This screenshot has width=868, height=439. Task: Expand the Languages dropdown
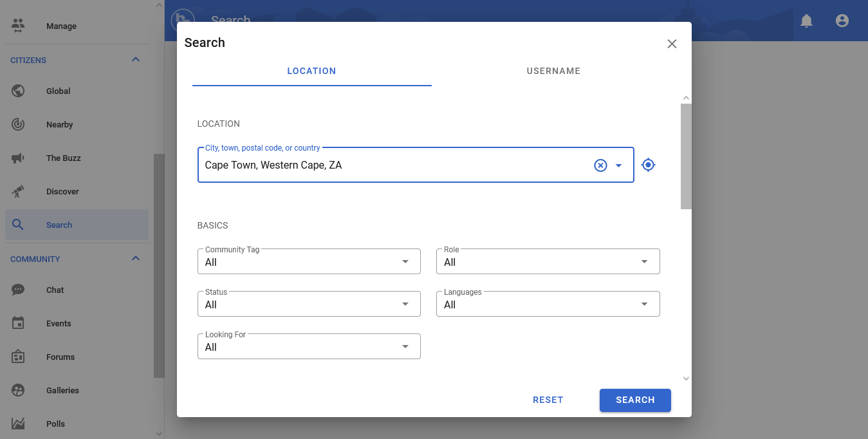click(548, 304)
